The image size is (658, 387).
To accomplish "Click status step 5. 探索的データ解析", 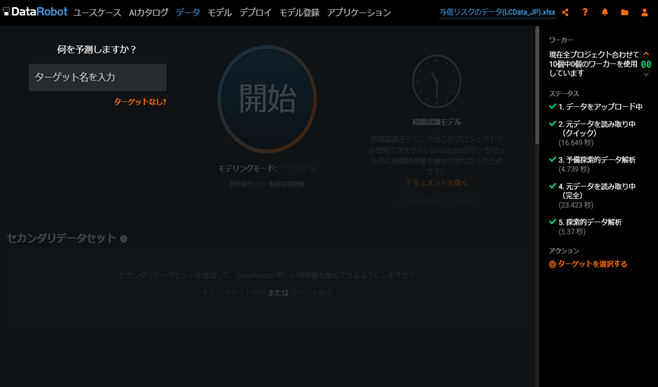I will pos(585,226).
